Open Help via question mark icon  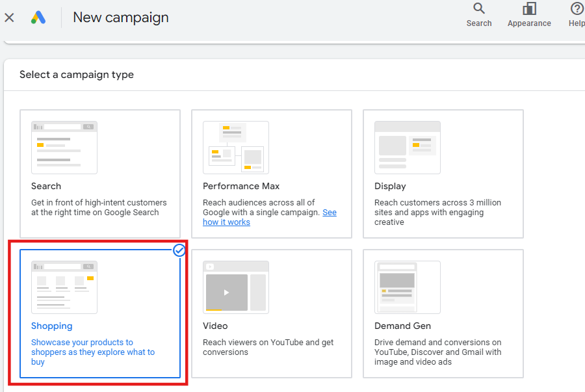(577, 8)
